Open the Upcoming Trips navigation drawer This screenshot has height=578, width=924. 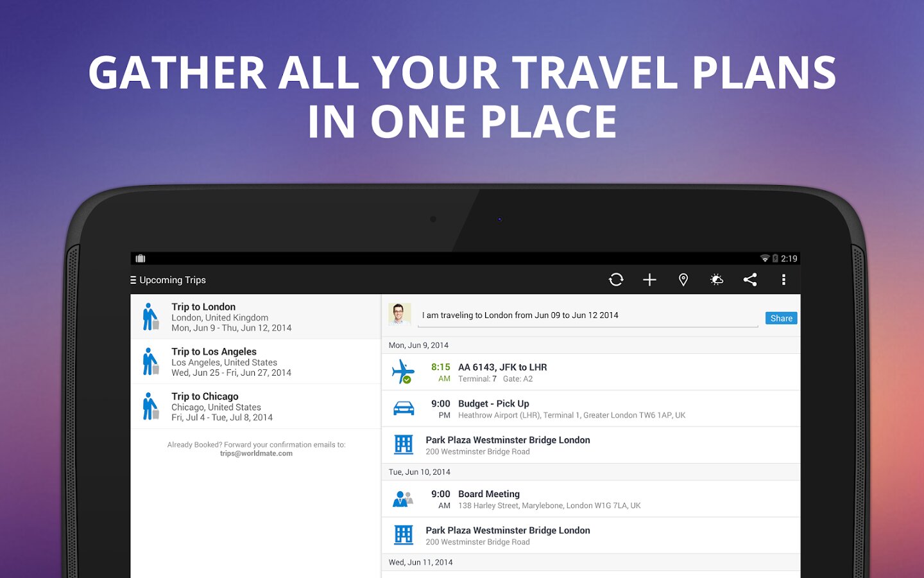coord(168,280)
